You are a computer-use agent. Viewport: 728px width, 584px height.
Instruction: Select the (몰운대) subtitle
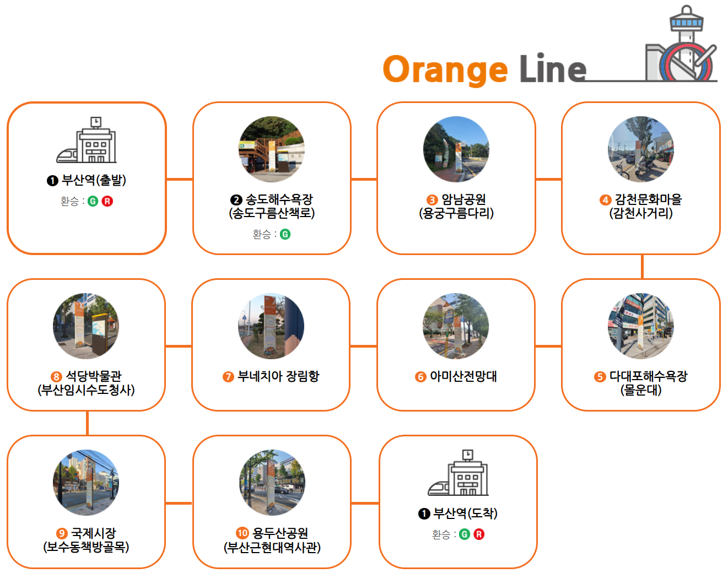click(641, 390)
